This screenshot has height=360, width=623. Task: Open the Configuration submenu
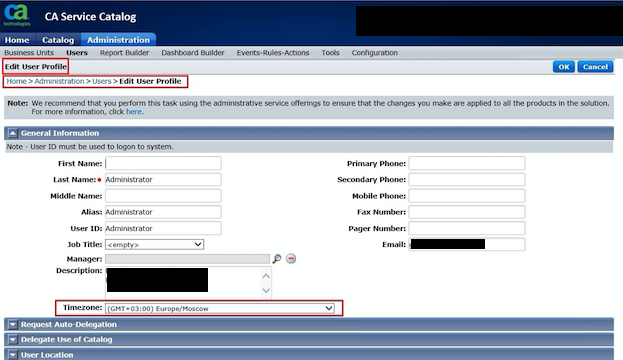click(x=375, y=53)
